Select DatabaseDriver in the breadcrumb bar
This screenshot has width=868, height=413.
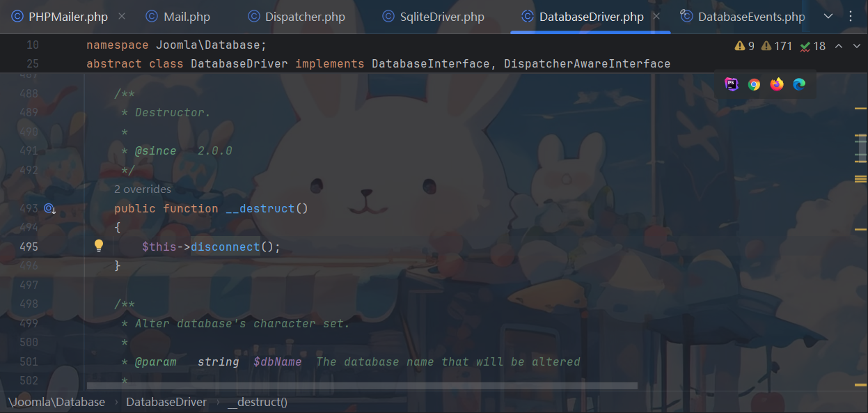(166, 402)
